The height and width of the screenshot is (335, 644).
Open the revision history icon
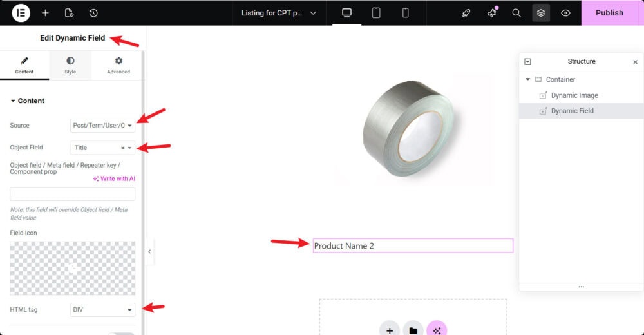[93, 13]
